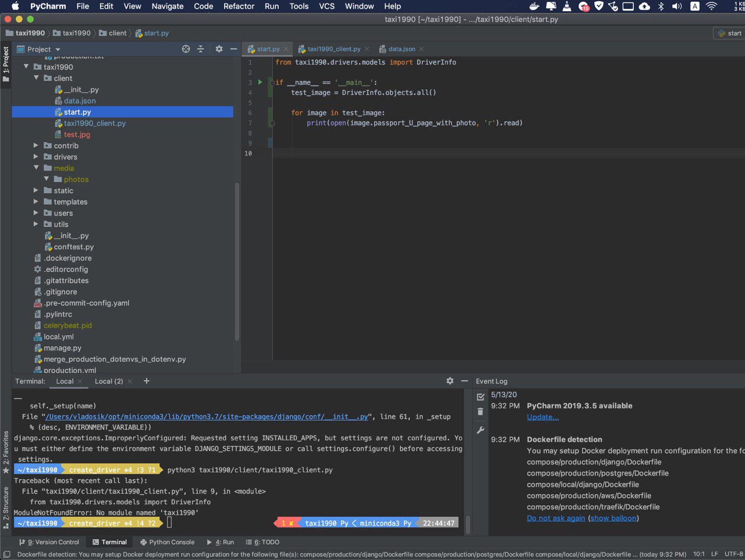
Task: Click the Bluetooth icon in menu bar
Action: [661, 6]
